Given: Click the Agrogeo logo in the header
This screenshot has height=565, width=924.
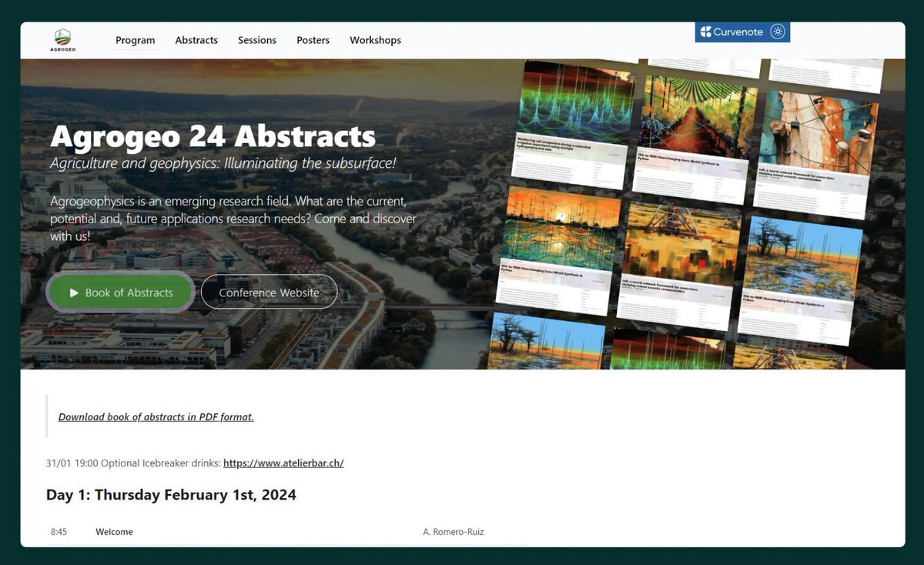Looking at the screenshot, I should click(64, 40).
